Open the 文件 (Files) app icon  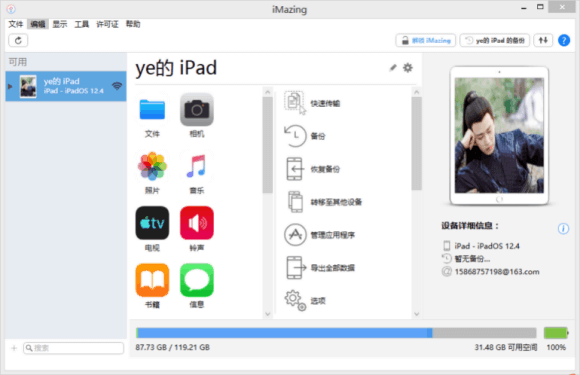click(x=152, y=109)
